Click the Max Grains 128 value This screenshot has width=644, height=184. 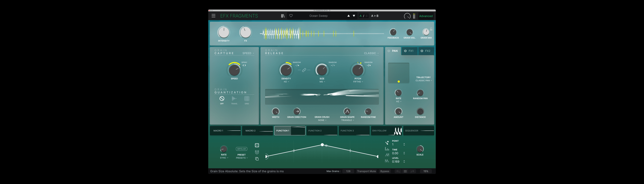tap(348, 171)
